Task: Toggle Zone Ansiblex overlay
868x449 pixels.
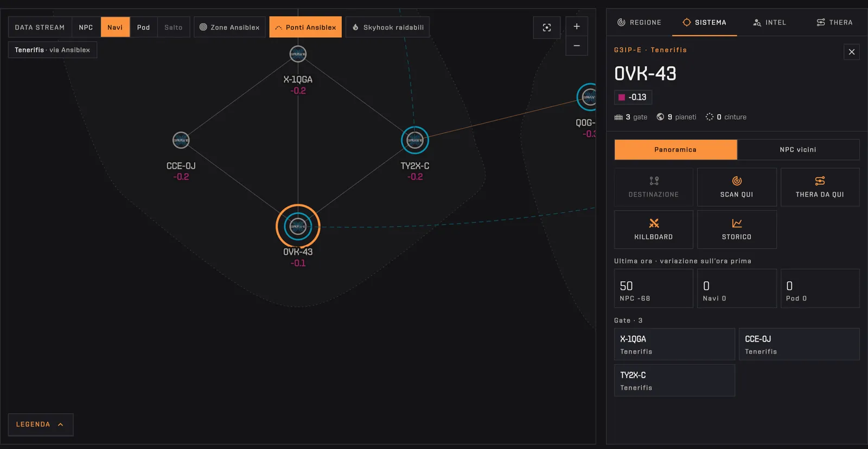Action: point(229,27)
